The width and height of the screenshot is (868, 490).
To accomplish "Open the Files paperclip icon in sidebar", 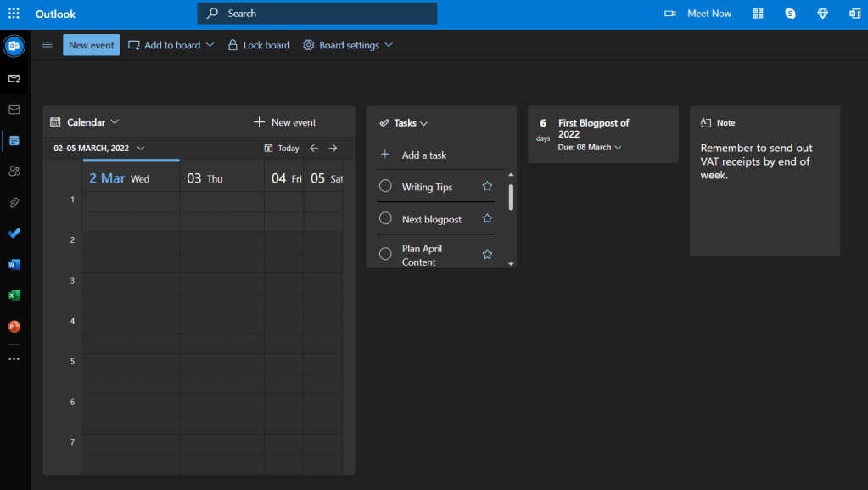I will coord(14,202).
